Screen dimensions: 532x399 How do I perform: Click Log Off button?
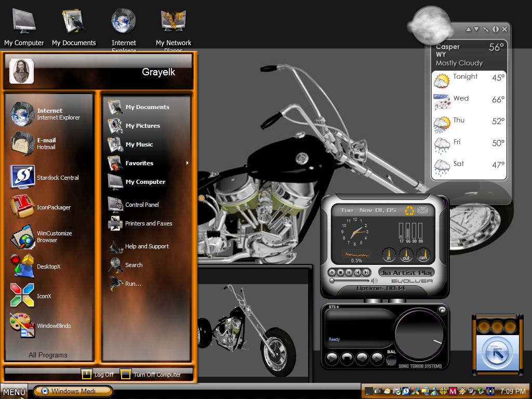pyautogui.click(x=98, y=374)
